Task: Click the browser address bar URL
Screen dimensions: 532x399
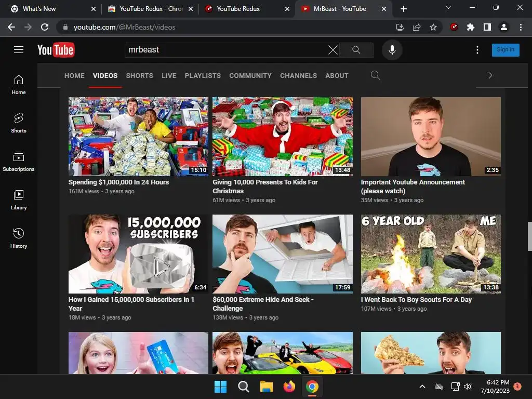Action: tap(124, 27)
